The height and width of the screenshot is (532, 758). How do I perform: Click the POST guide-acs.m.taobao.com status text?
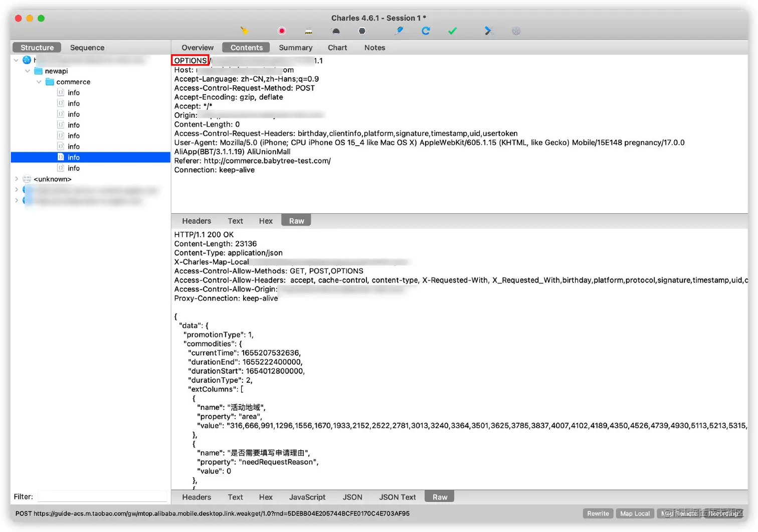[212, 513]
